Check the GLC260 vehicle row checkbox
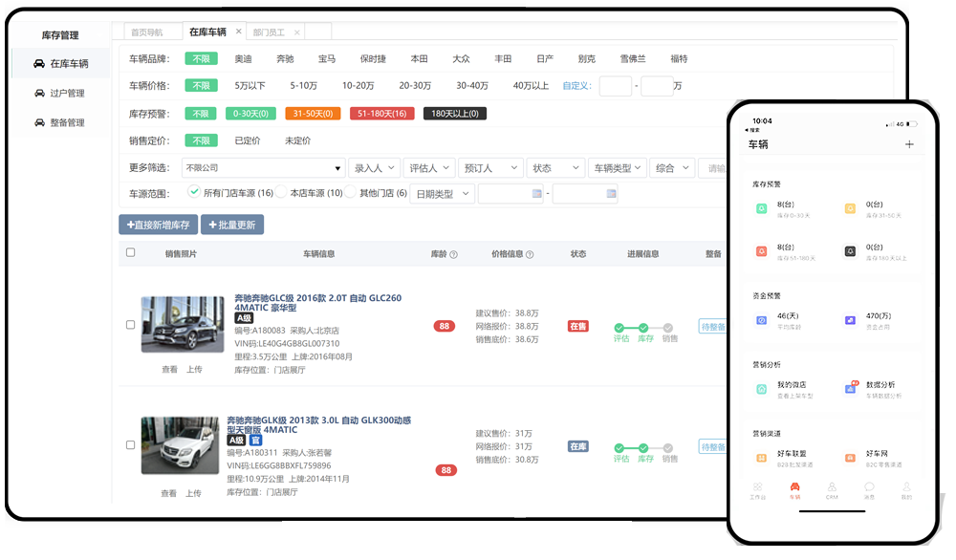956x560 pixels. pyautogui.click(x=130, y=325)
